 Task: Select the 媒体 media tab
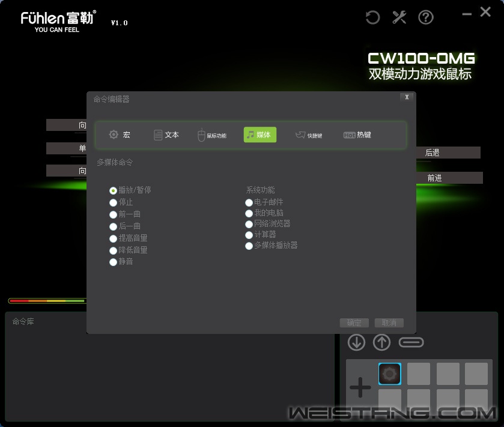260,135
